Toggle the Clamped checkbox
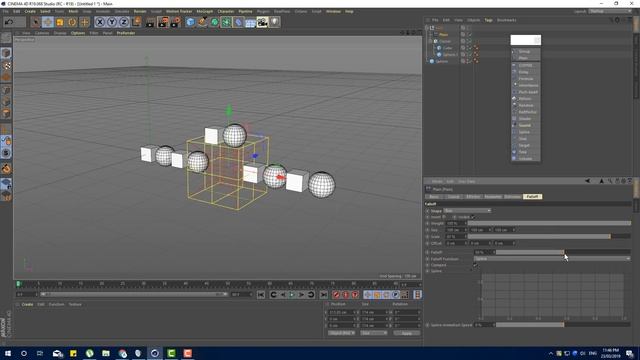 tap(475, 265)
